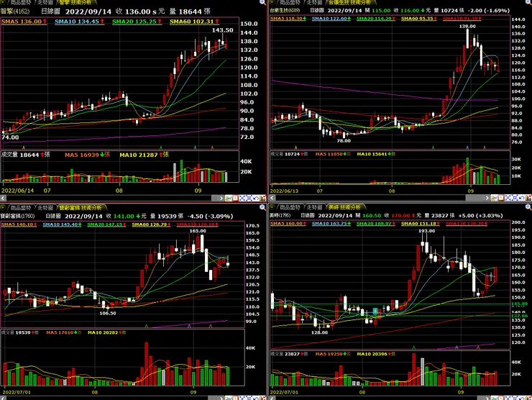The image size is (532, 400).
Task: Click the left scroll arrow under the 寶齡富錦 chart
Action: 4,398
